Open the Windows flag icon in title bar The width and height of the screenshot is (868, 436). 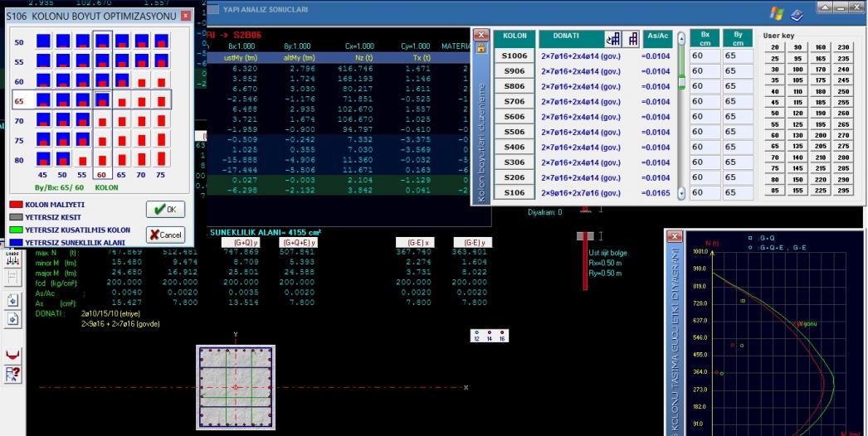(x=776, y=13)
